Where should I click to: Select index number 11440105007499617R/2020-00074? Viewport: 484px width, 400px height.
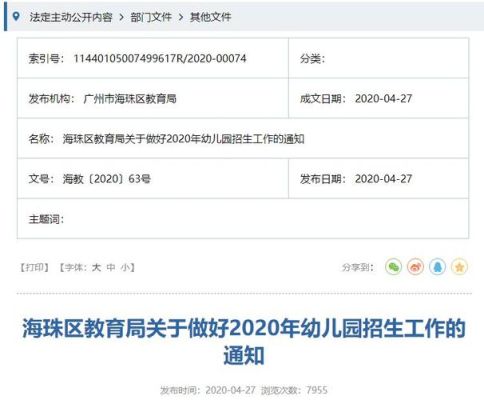coord(160,58)
